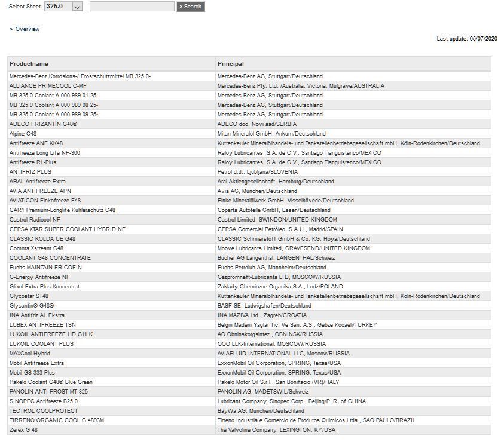The height and width of the screenshot is (442, 504).
Task: Click the BASF SE, Ludwigshafen principal cell
Action: pyautogui.click(x=264, y=306)
